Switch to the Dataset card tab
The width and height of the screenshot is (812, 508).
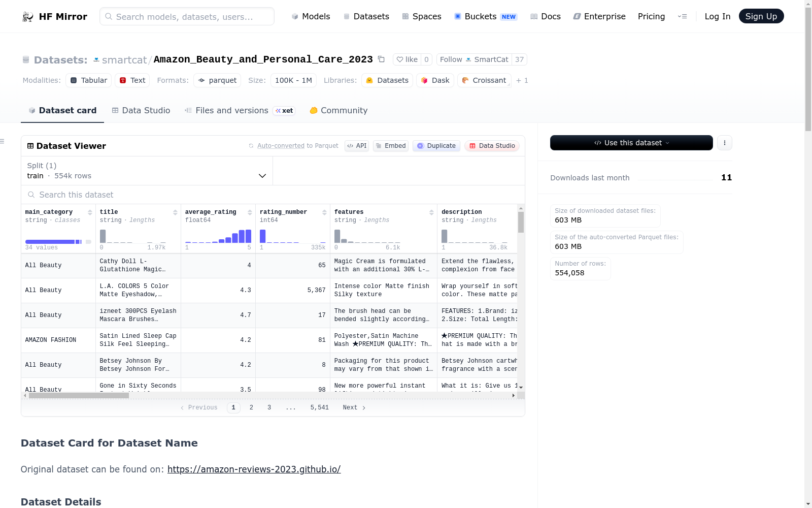click(x=62, y=111)
